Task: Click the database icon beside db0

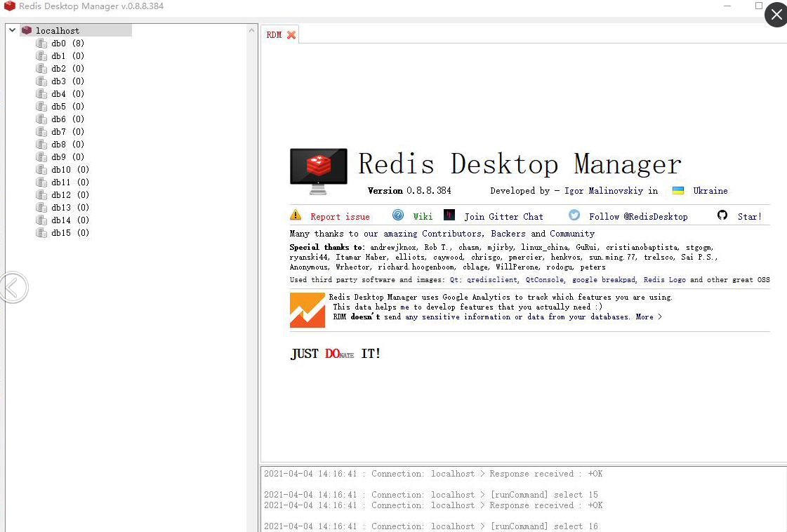Action: 41,43
